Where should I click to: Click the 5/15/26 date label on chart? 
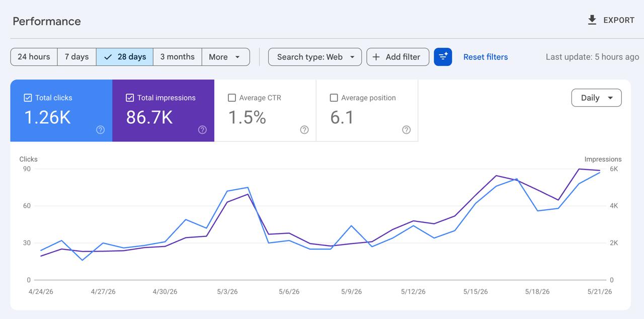(475, 292)
